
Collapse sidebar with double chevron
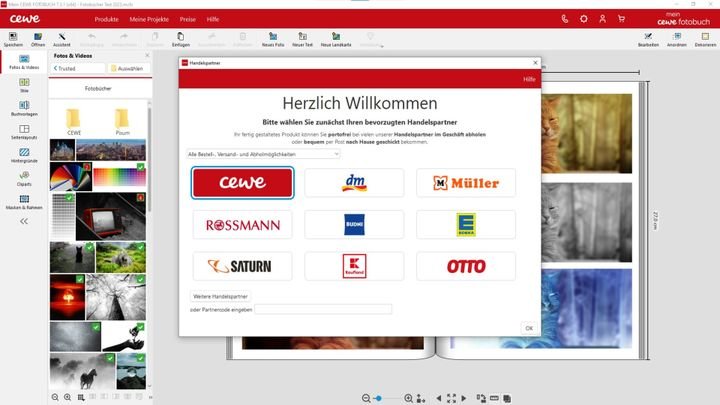(x=24, y=221)
